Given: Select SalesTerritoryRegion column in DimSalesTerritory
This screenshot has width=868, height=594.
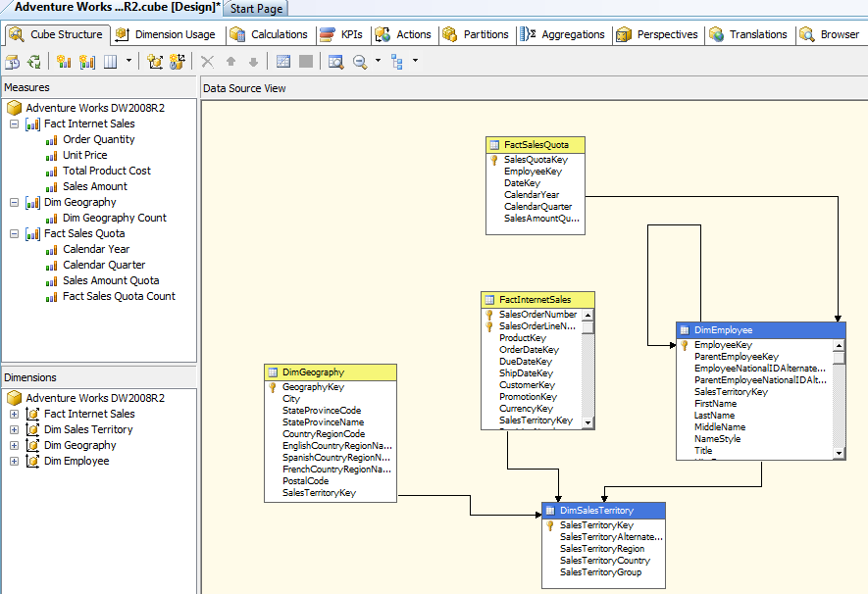Looking at the screenshot, I should [x=602, y=549].
